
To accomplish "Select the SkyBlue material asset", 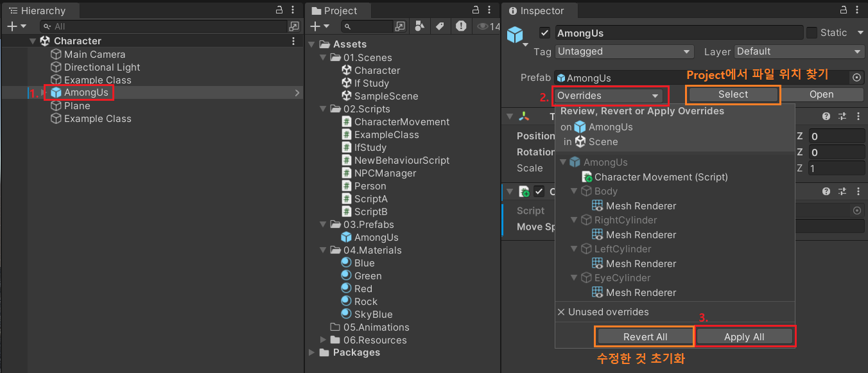I will pos(367,315).
